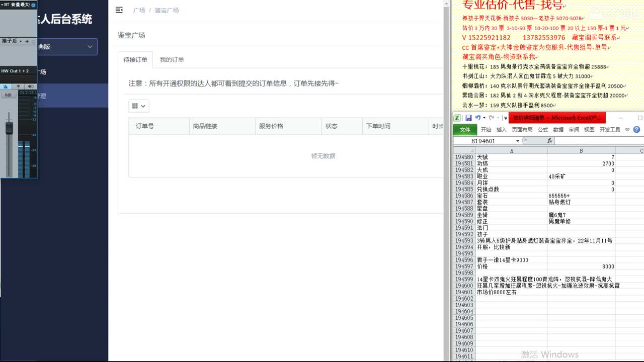Collapse the sidebar with the hamburger icon
The height and width of the screenshot is (362, 644).
[x=119, y=10]
